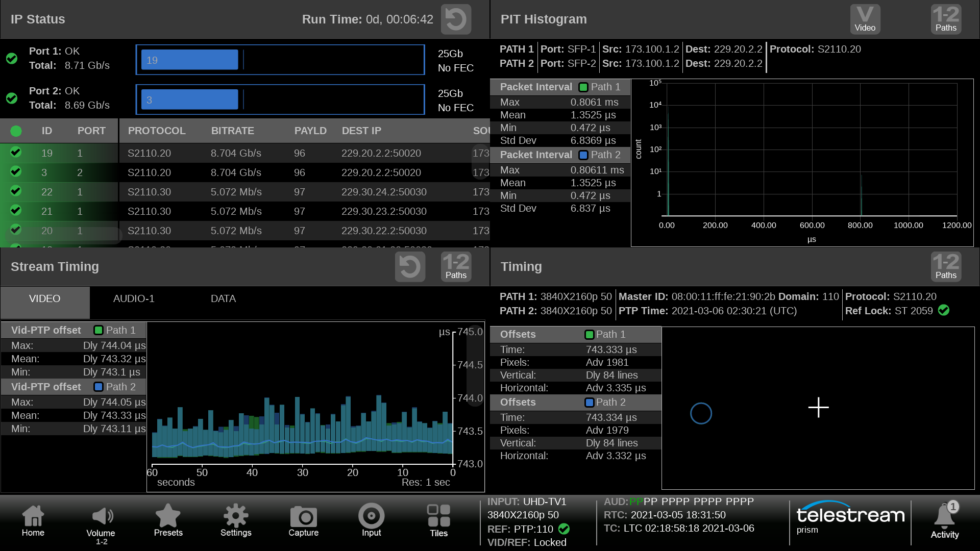
Task: Click the INPUT: UHD-TV1 status text
Action: coord(527,502)
